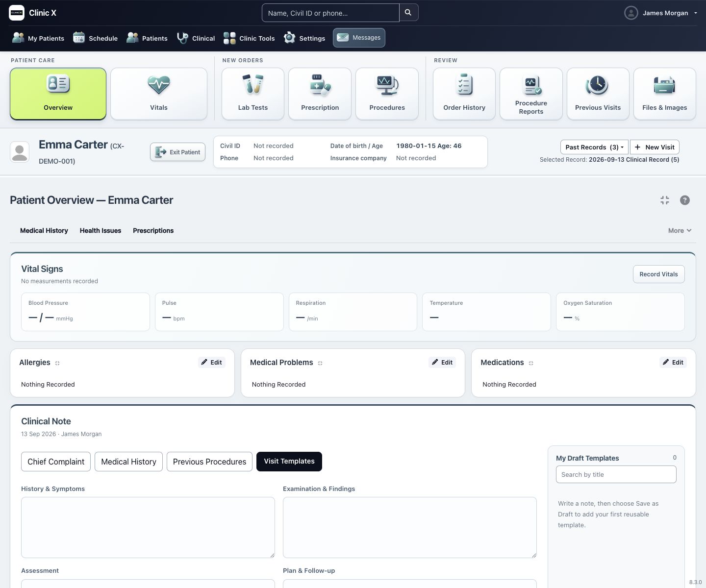
Task: Select the Chief Complaint note button
Action: pyautogui.click(x=56, y=462)
